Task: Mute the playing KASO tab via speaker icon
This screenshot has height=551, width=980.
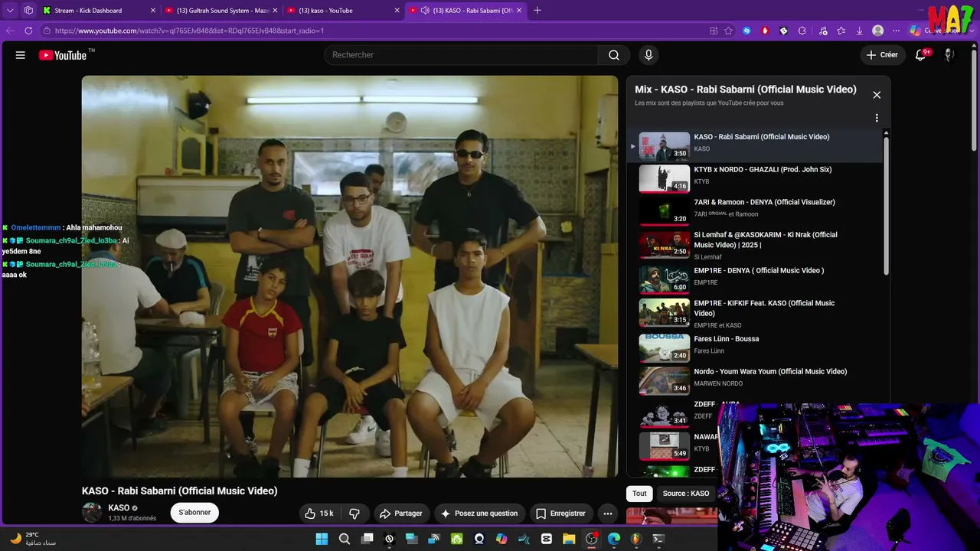Action: (x=425, y=11)
